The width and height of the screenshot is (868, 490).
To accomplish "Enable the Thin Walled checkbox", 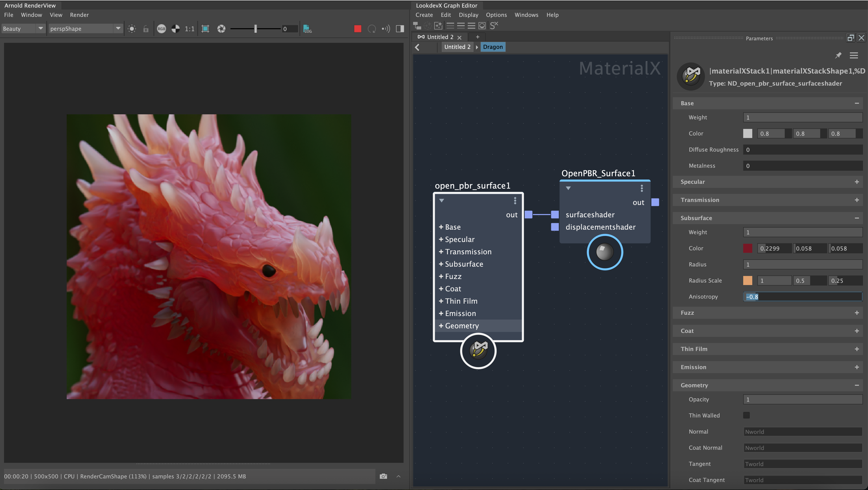I will point(746,415).
